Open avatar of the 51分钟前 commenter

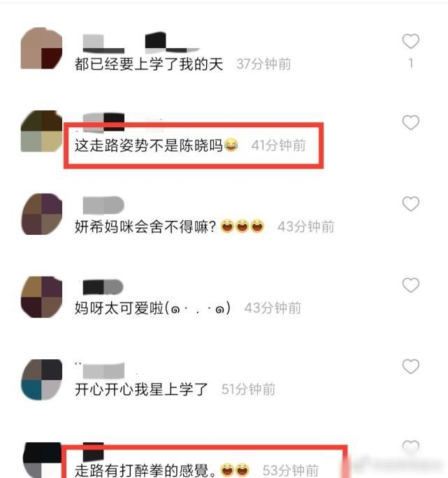(41, 379)
